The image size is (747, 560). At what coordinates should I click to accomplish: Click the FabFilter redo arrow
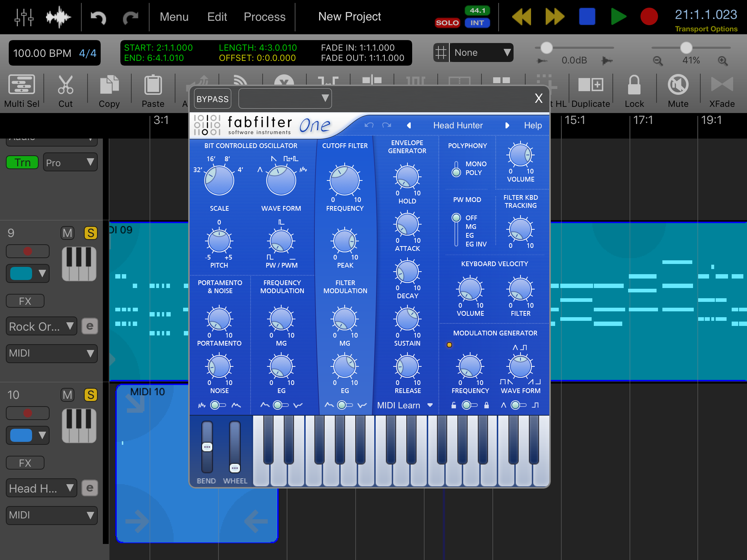(387, 125)
